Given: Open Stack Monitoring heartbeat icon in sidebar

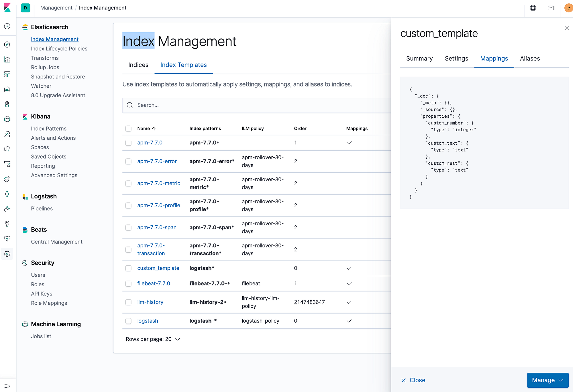Looking at the screenshot, I should tap(7, 238).
